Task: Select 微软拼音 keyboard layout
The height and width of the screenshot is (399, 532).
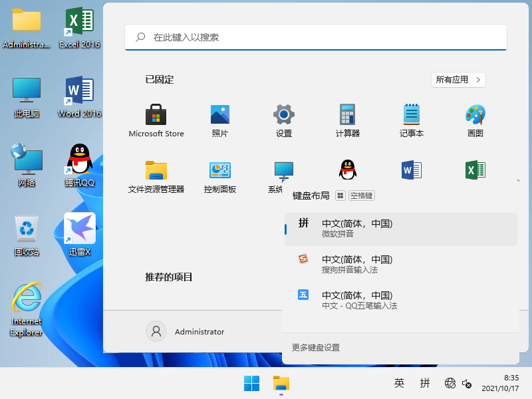Action: [401, 229]
